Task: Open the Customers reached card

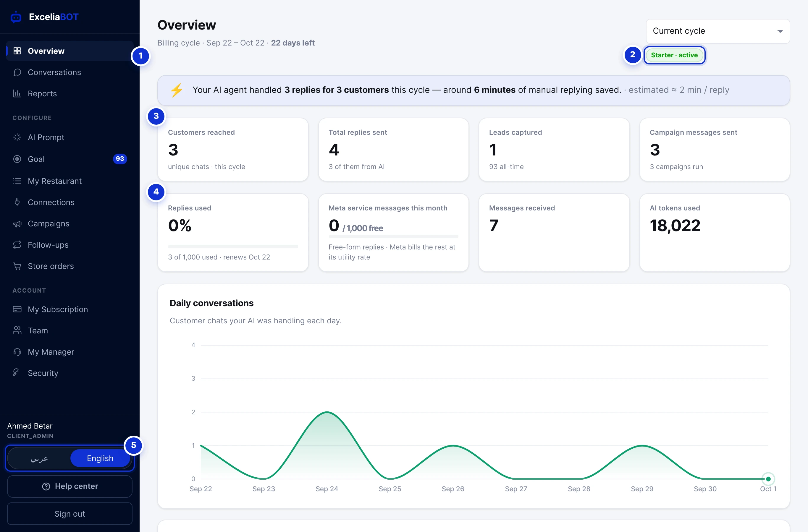Action: tap(233, 150)
